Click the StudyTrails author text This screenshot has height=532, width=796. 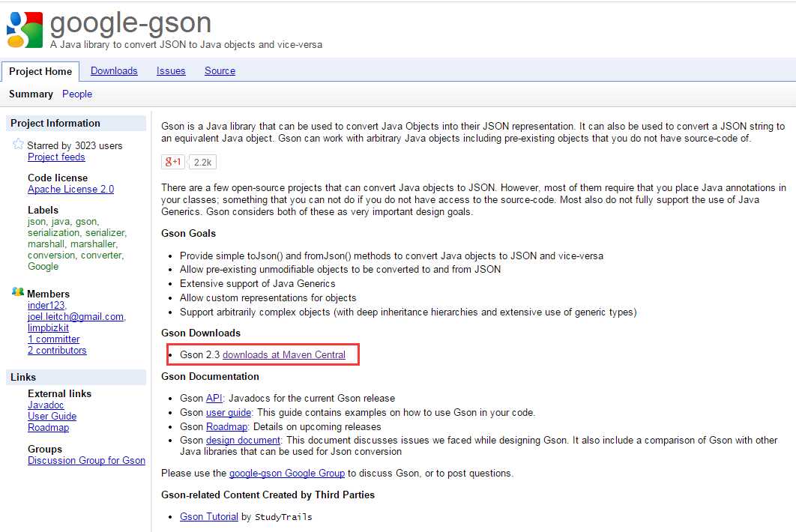pos(283,517)
